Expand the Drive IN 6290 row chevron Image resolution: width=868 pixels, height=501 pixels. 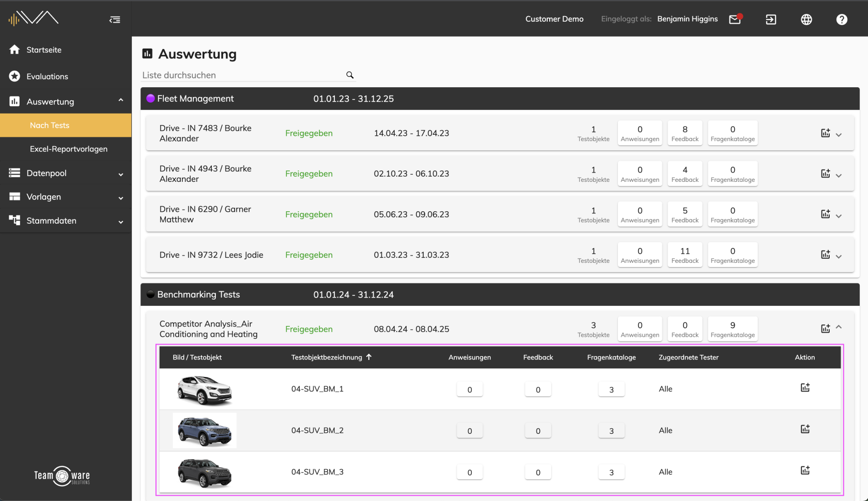point(839,216)
